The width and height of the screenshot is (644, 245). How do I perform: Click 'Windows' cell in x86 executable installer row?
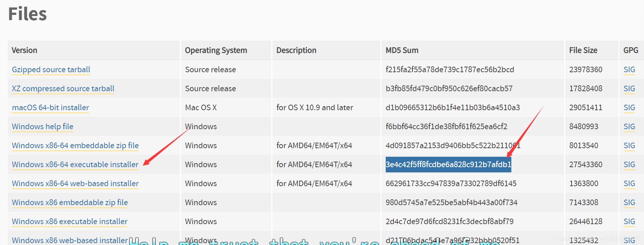(x=201, y=222)
